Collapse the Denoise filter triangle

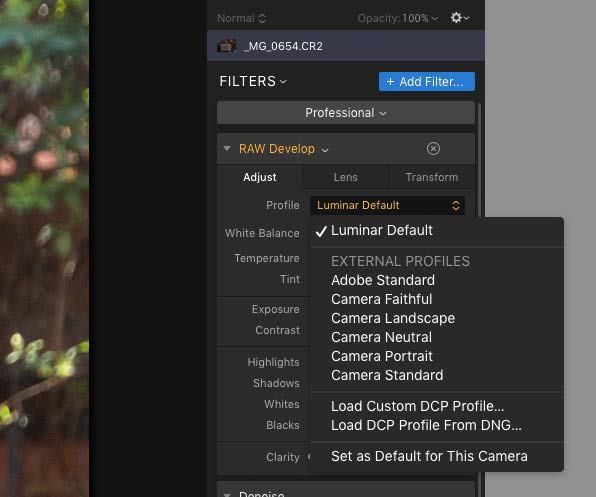(227, 495)
